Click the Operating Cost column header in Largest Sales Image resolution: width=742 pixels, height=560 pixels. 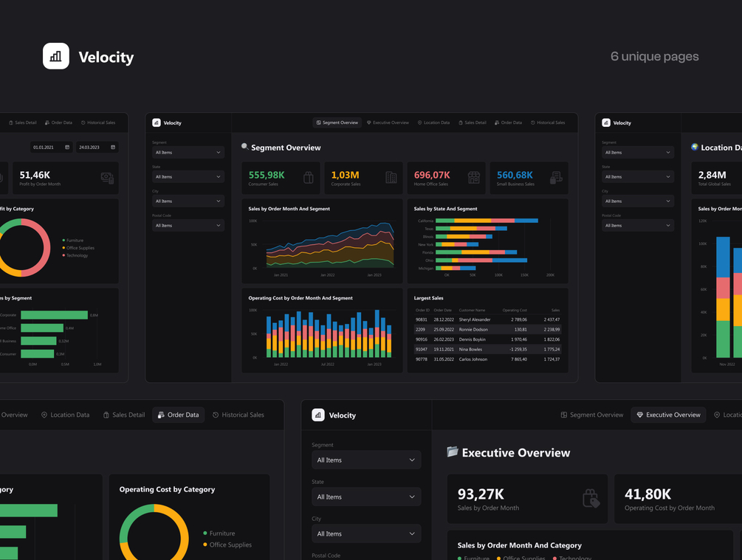(x=515, y=311)
